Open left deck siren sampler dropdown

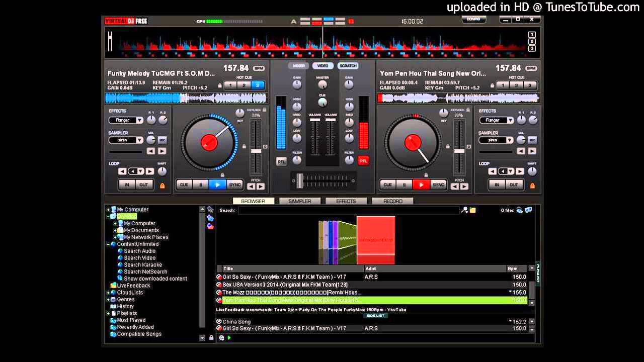pos(139,140)
